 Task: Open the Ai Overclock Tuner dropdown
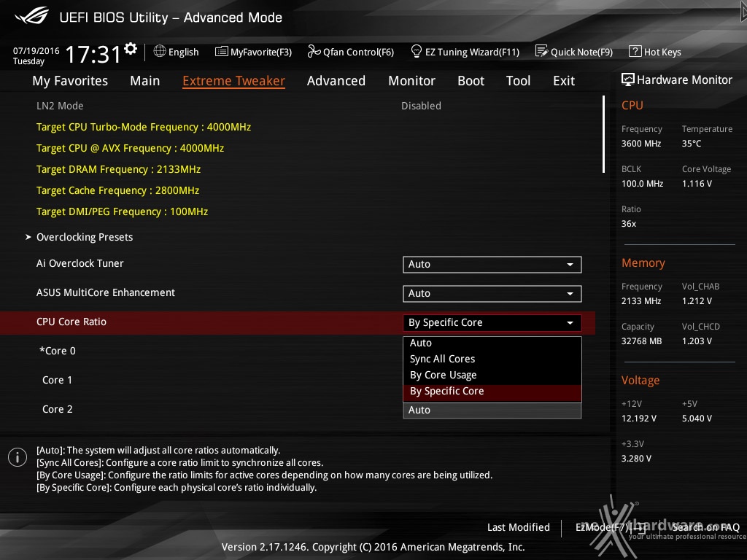click(x=492, y=264)
